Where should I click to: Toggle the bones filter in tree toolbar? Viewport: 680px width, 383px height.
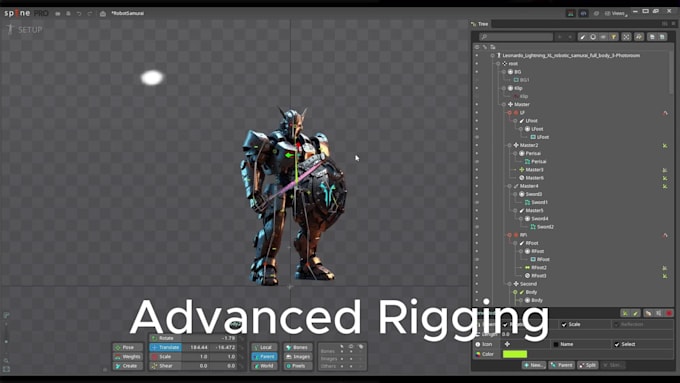click(583, 37)
